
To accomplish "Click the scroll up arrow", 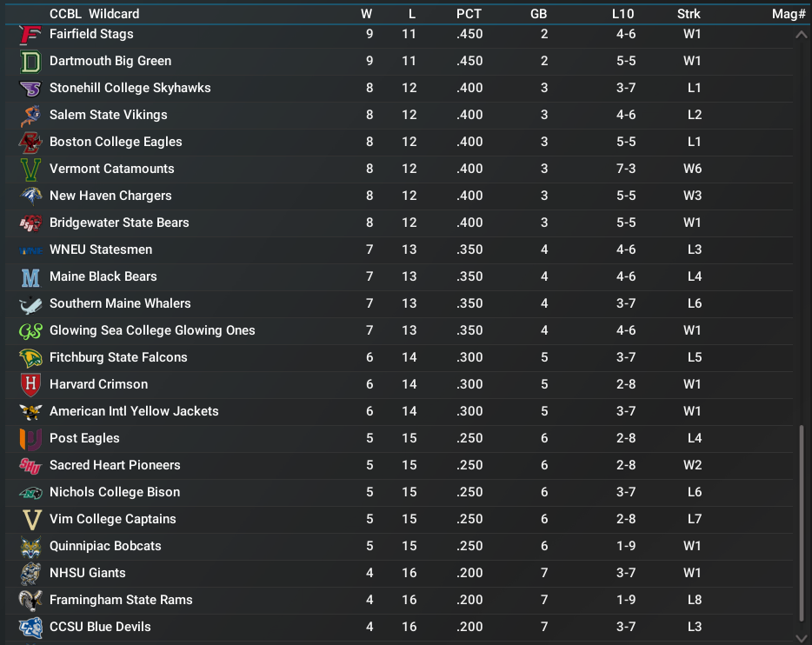I will coord(801,35).
